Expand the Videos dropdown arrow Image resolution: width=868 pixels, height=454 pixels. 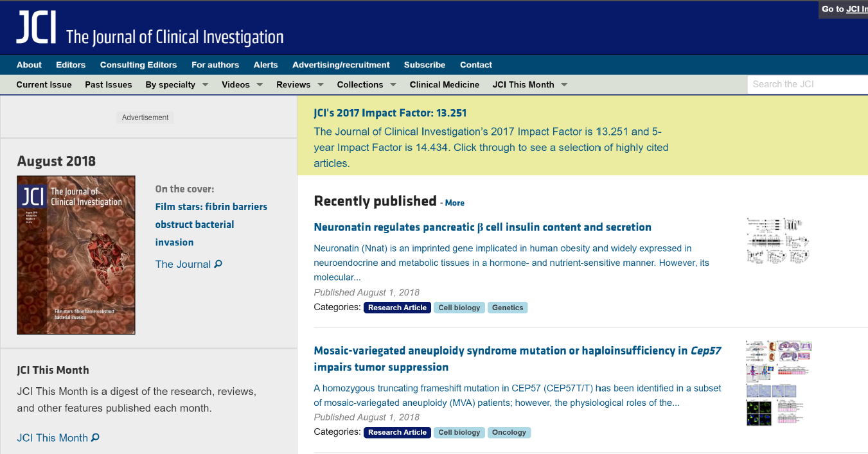[260, 84]
